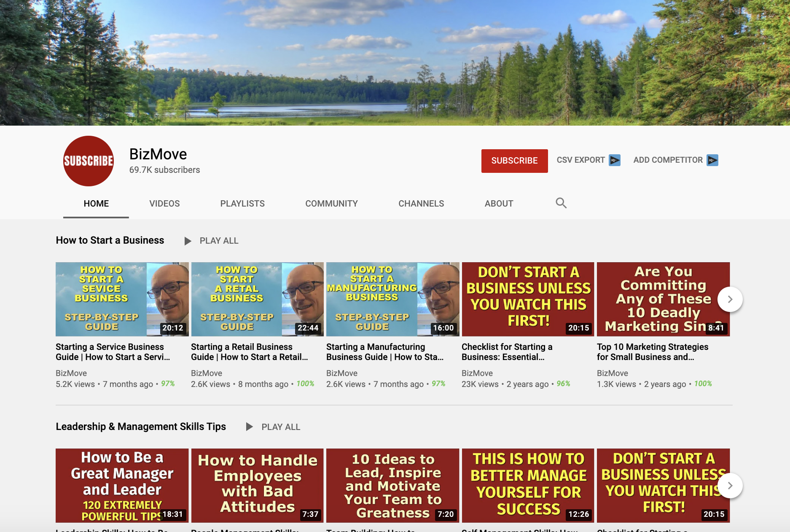Click the play triangle beside How to Start a Business
Screen dimensions: 790x532
point(188,241)
